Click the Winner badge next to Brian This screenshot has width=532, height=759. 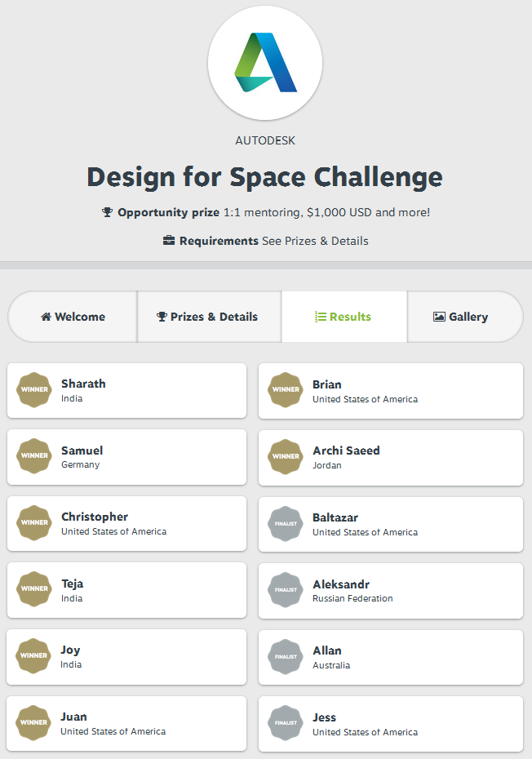coord(286,389)
